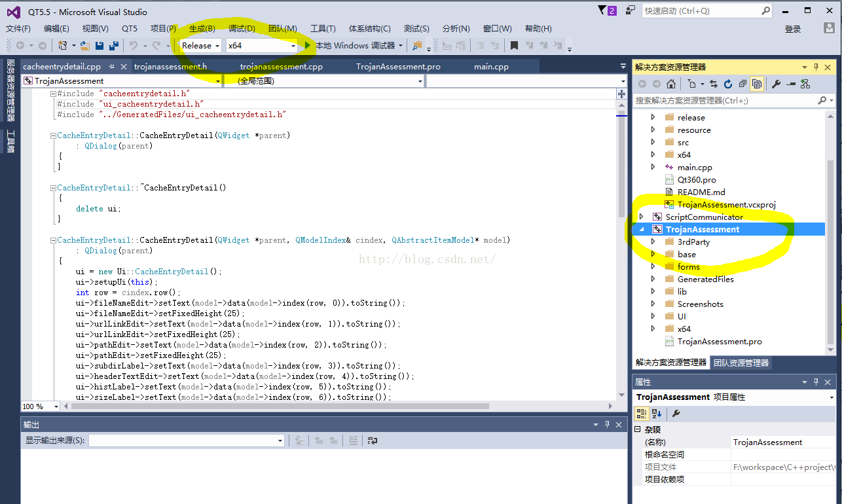Click the save file icon
The height and width of the screenshot is (504, 842).
click(100, 46)
